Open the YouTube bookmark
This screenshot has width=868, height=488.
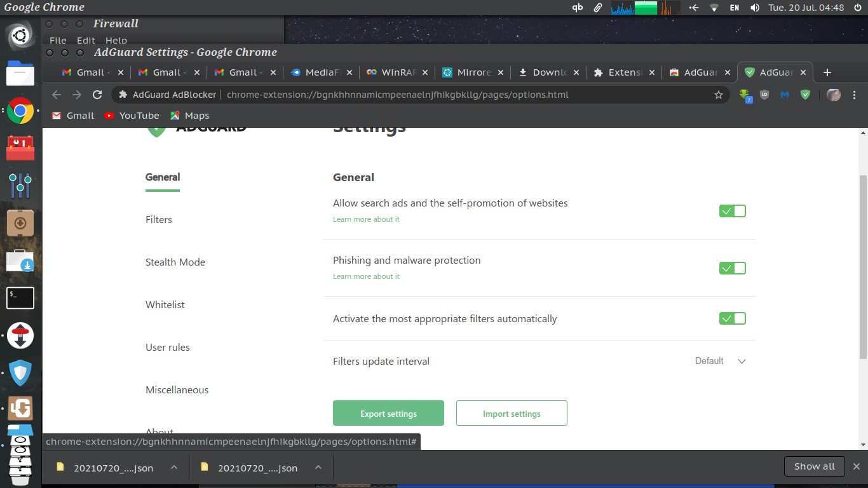(132, 116)
